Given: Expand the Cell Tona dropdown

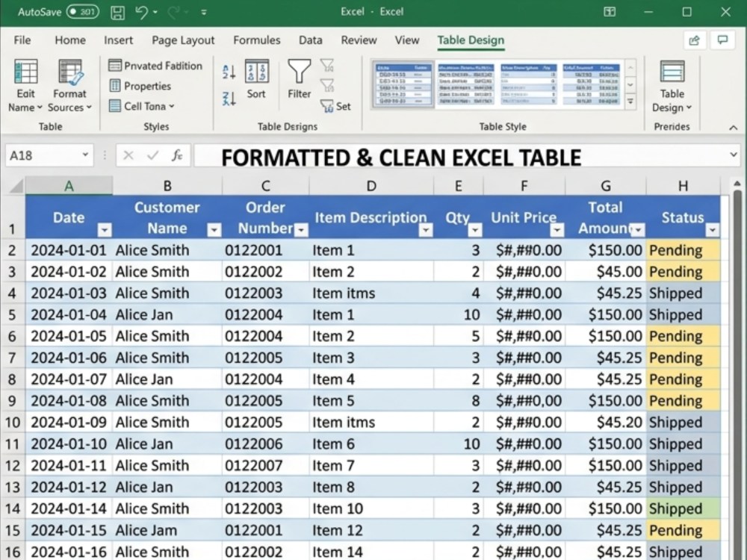Looking at the screenshot, I should 141,106.
